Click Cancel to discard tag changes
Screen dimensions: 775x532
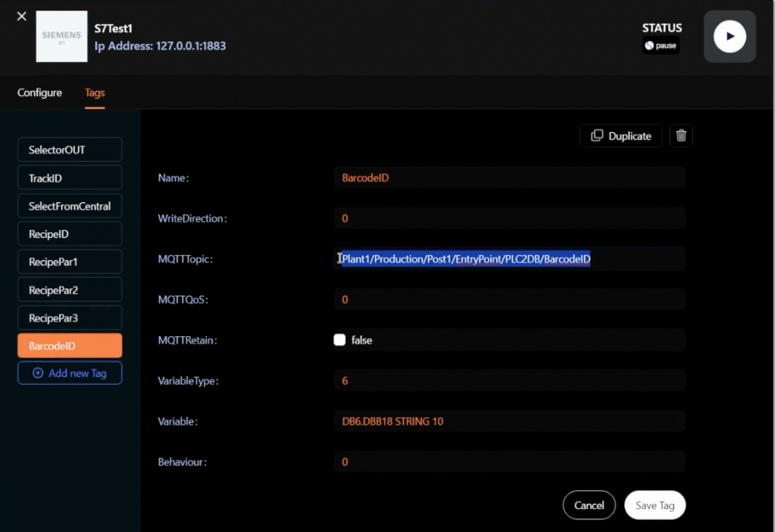[589, 506]
